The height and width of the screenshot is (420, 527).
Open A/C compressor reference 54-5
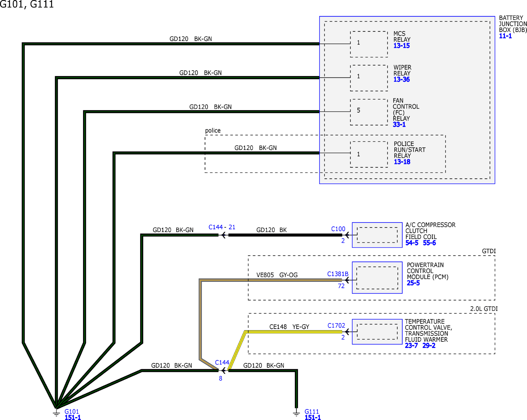[412, 243]
